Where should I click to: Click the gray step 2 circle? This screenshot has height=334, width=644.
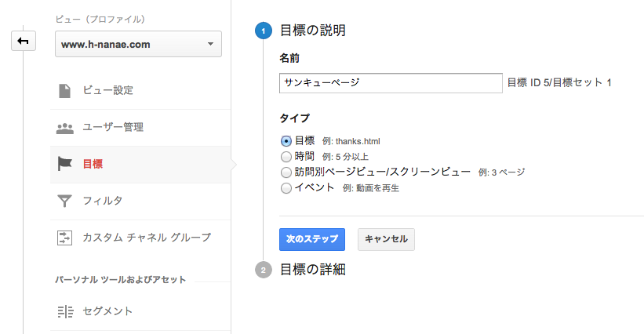pos(264,270)
